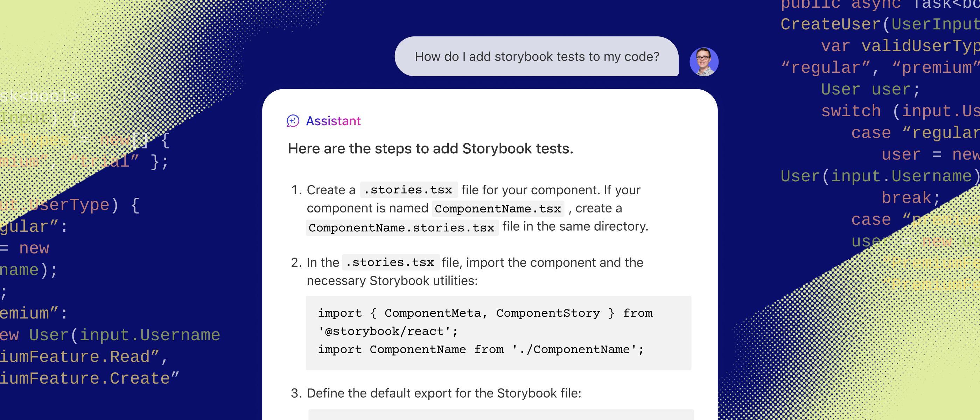This screenshot has width=980, height=420.
Task: Click the ComponentName.tsx inline code chip
Action: coord(498,209)
